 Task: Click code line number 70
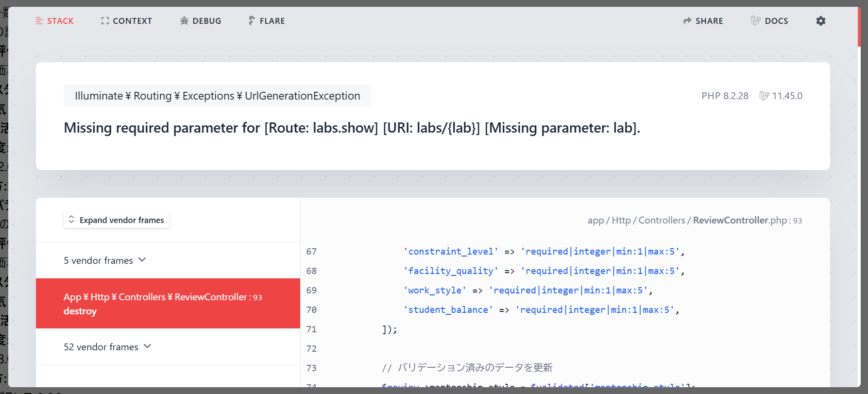click(311, 310)
